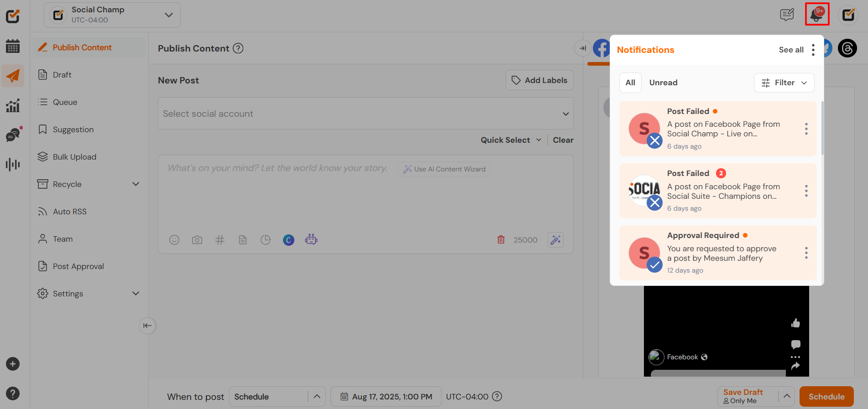868x409 pixels.
Task: Click the trash icon to clear post
Action: click(x=501, y=240)
